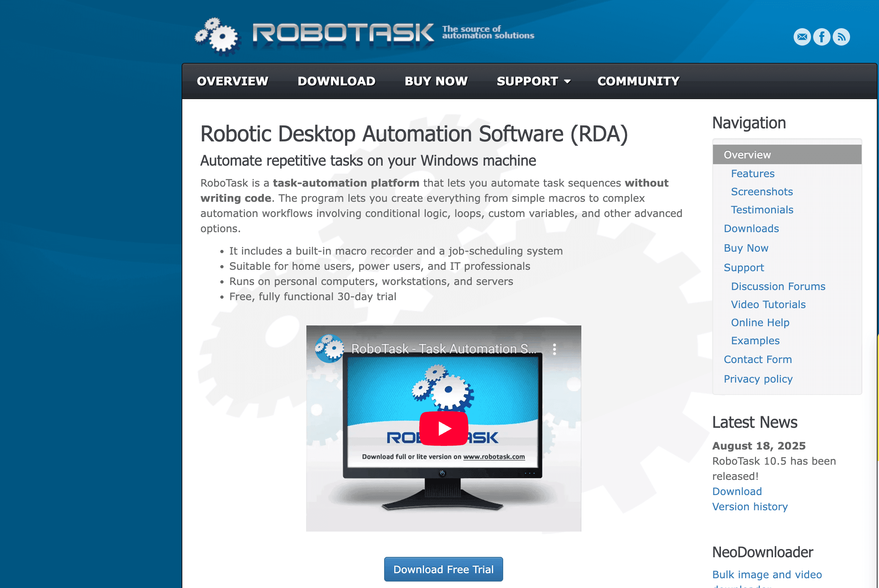Open the Screenshots sidebar link
Image resolution: width=879 pixels, height=588 pixels.
point(762,192)
